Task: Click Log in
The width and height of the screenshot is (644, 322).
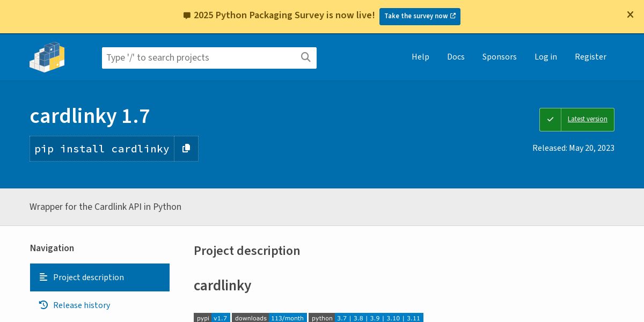Action: click(x=545, y=57)
